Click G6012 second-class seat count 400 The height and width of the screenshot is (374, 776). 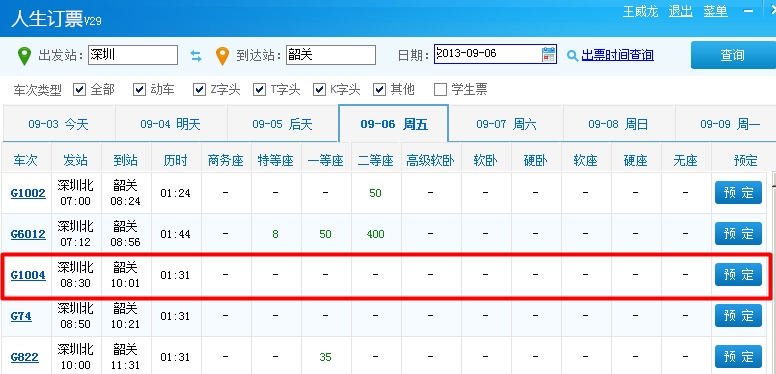[376, 234]
